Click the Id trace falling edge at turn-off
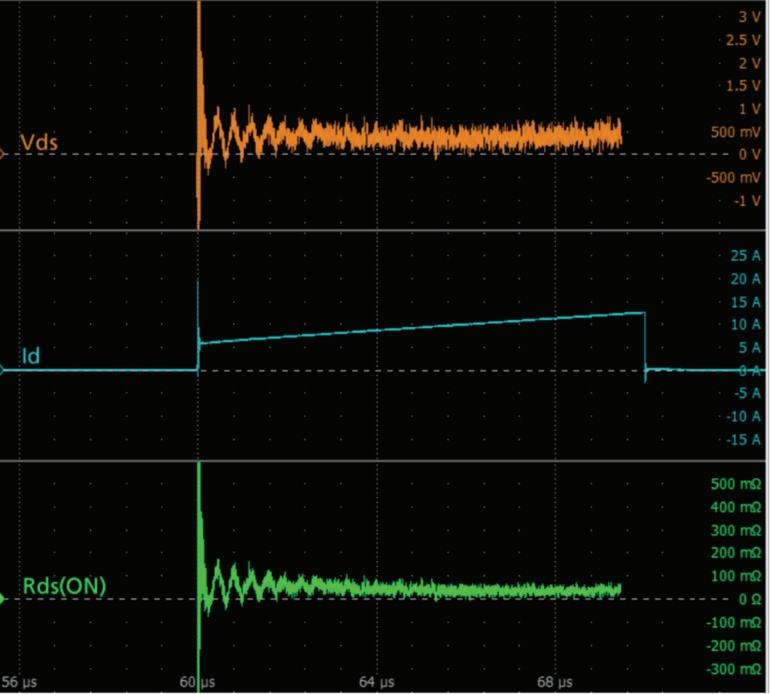Viewport: 770px width, 694px height. 645,342
